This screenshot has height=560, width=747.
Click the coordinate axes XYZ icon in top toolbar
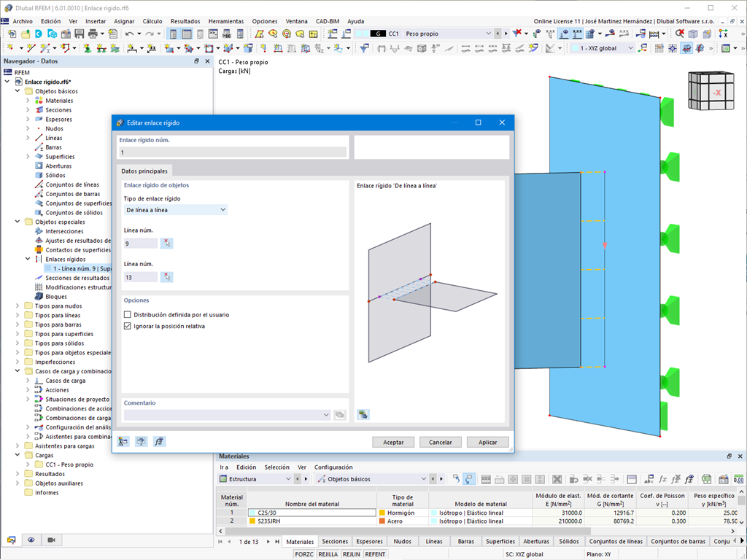click(x=723, y=34)
